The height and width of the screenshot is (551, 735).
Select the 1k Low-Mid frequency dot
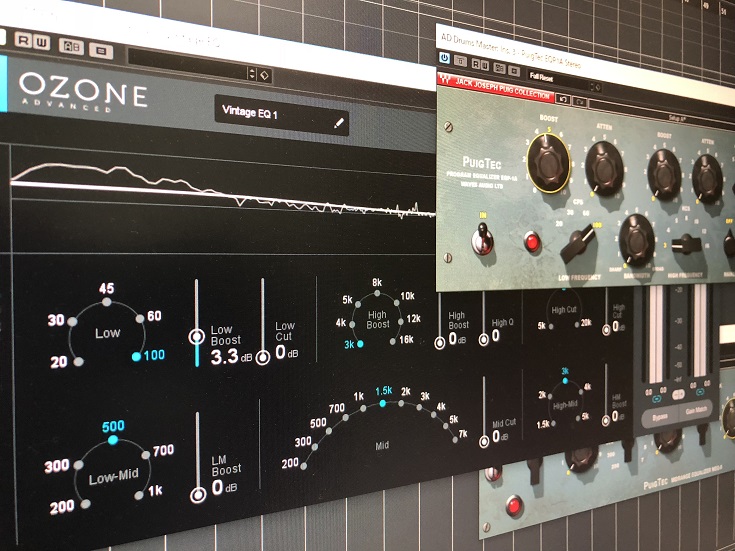click(x=139, y=495)
